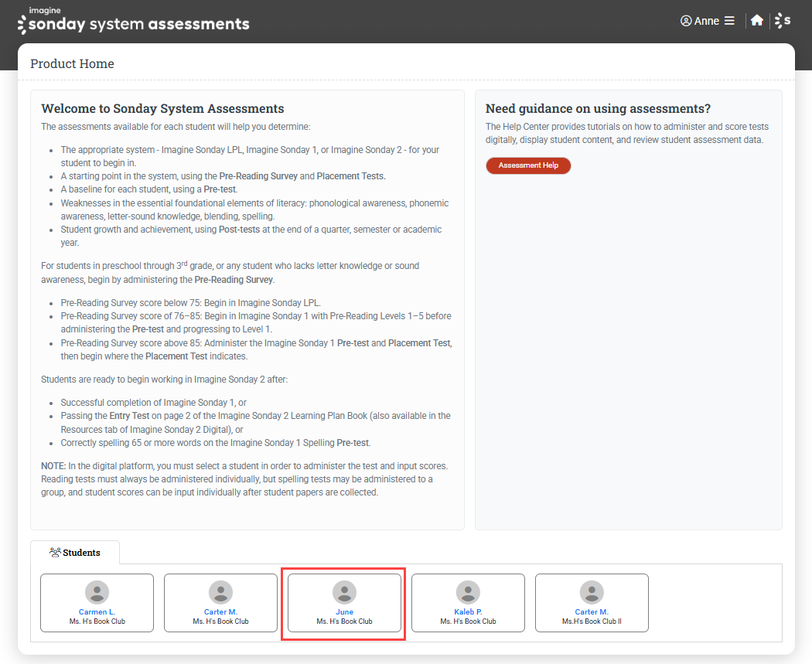
Task: Click the Home icon in header
Action: (757, 21)
